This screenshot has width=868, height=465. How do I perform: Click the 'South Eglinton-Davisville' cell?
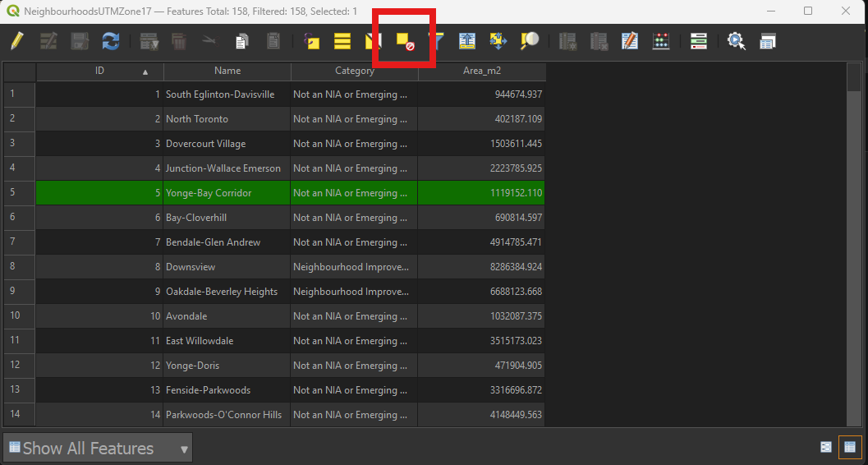pyautogui.click(x=227, y=94)
